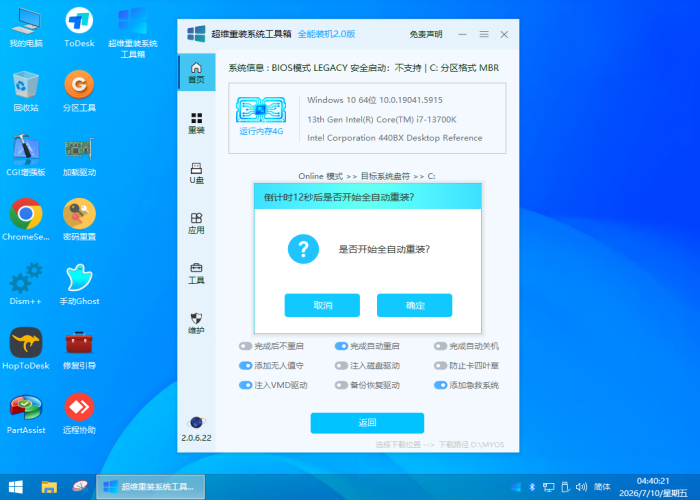Image resolution: width=700 pixels, height=500 pixels.
Task: Click the Intel Corporation 440BX Desktop Reference text
Action: [395, 138]
